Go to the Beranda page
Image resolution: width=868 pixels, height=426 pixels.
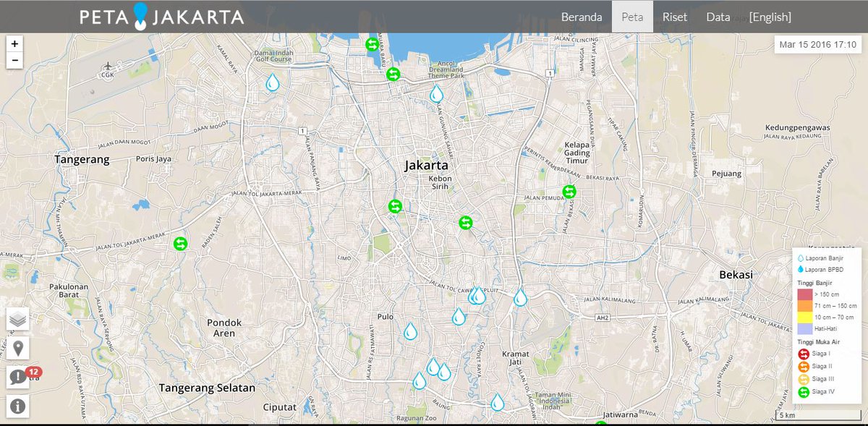582,17
